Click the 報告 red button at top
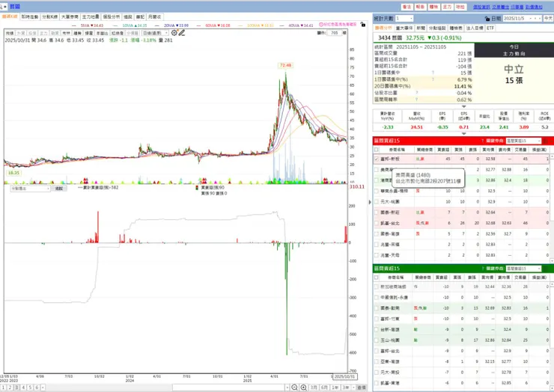Screen dimensions: 554x392 420,7
